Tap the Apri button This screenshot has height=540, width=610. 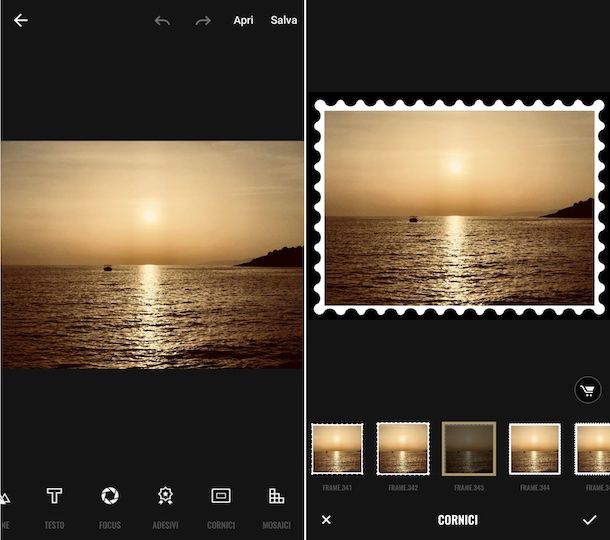244,20
